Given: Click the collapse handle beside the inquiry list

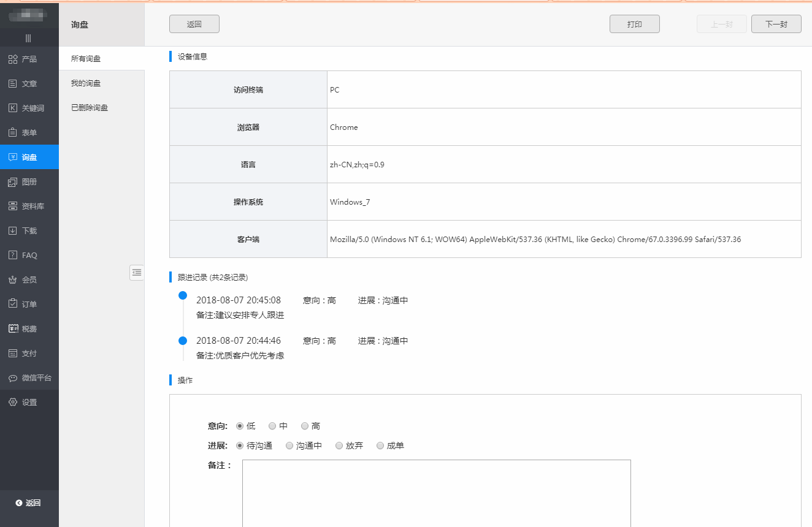Looking at the screenshot, I should pyautogui.click(x=137, y=272).
